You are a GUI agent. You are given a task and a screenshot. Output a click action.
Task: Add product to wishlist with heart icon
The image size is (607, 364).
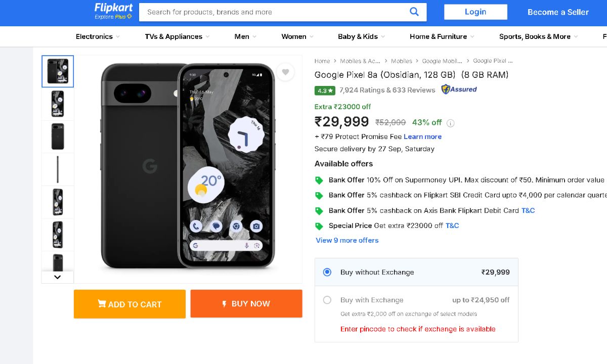click(x=285, y=72)
